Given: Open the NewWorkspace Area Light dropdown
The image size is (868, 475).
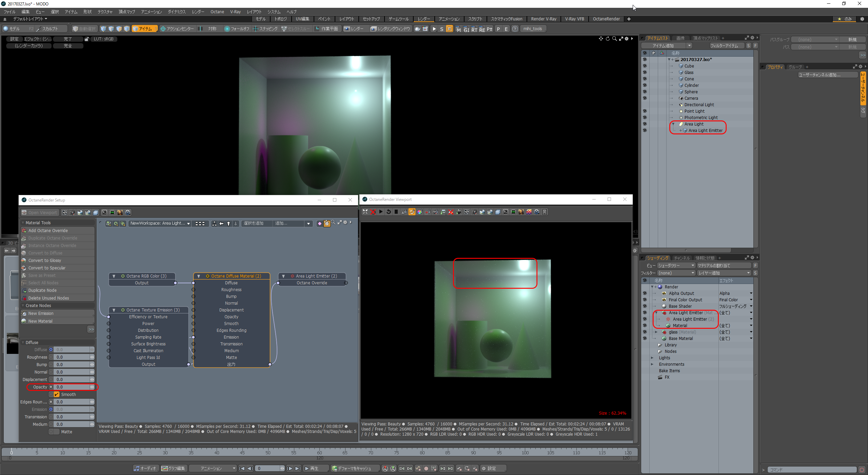Looking at the screenshot, I should tap(160, 223).
